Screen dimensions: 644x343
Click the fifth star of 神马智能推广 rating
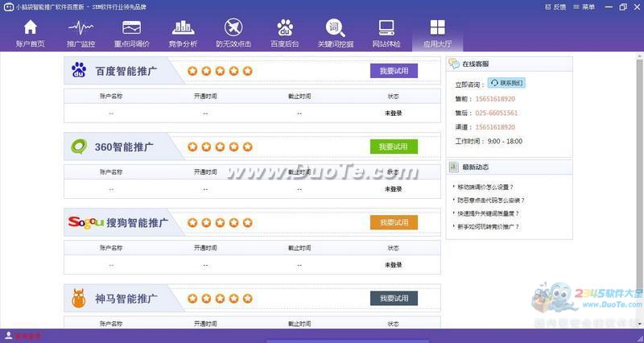(247, 299)
